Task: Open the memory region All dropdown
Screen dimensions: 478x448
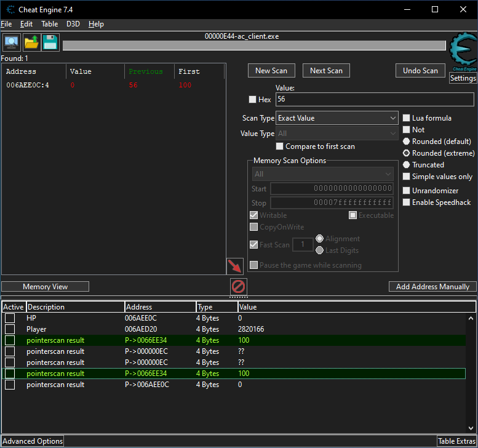Action: click(x=322, y=174)
